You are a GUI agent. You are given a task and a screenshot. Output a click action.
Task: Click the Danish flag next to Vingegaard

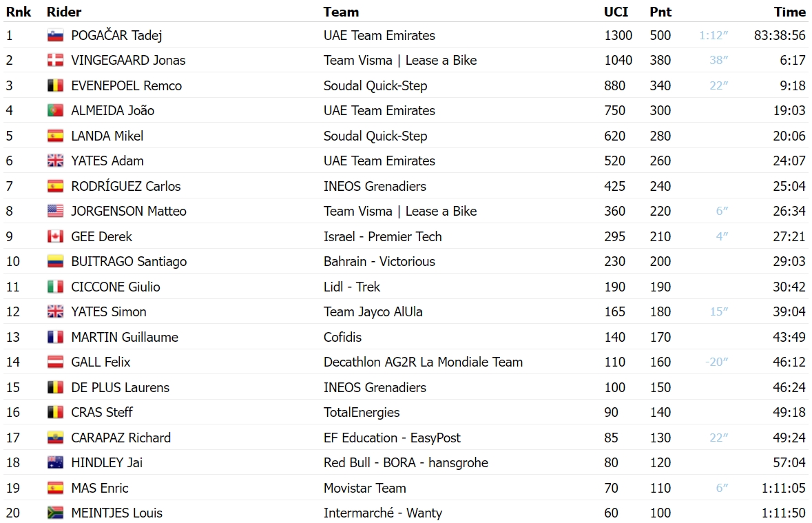coord(55,60)
